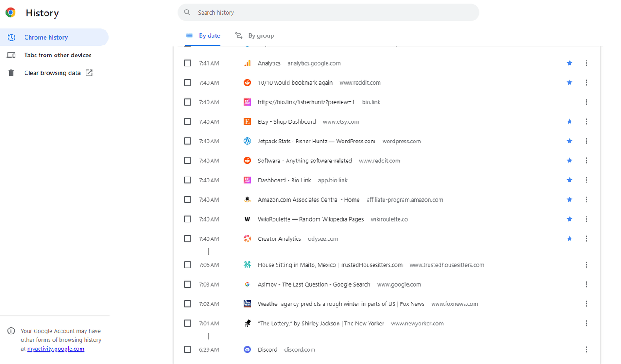Click the WikiRoulette W favicon
The width and height of the screenshot is (621, 364).
click(247, 219)
